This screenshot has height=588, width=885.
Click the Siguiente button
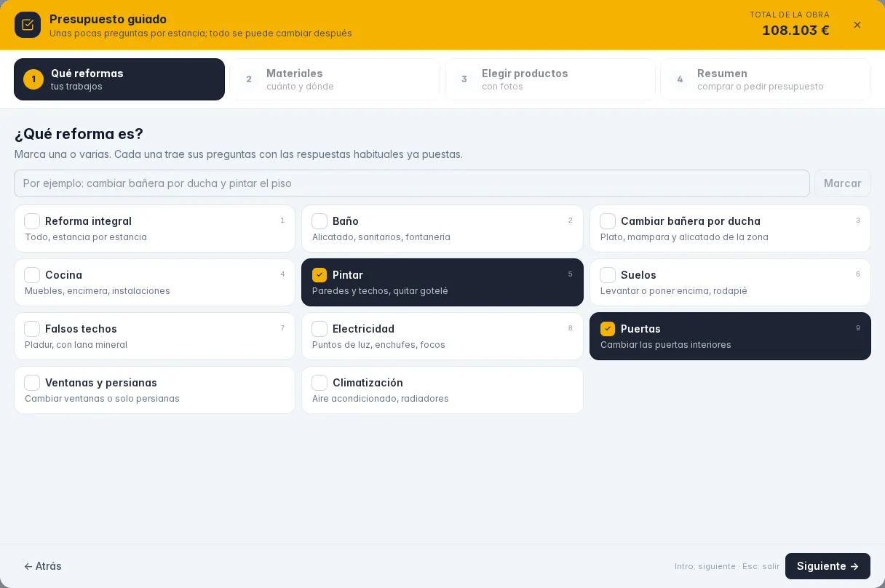(x=828, y=566)
